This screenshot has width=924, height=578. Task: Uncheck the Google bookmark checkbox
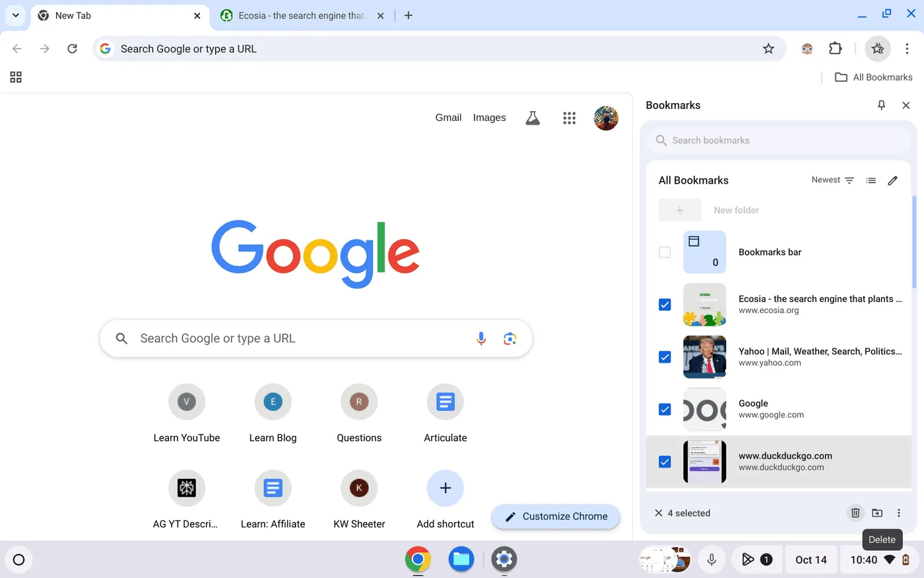(x=665, y=410)
